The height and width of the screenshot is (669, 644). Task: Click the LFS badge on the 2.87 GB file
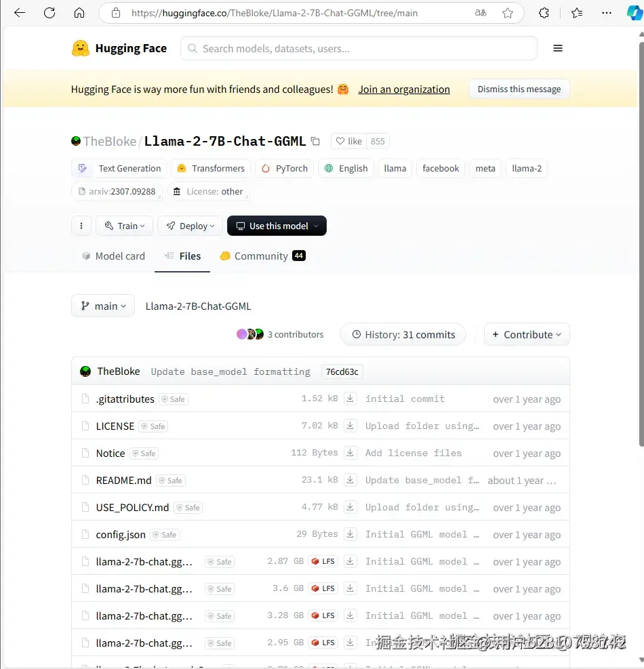point(323,561)
